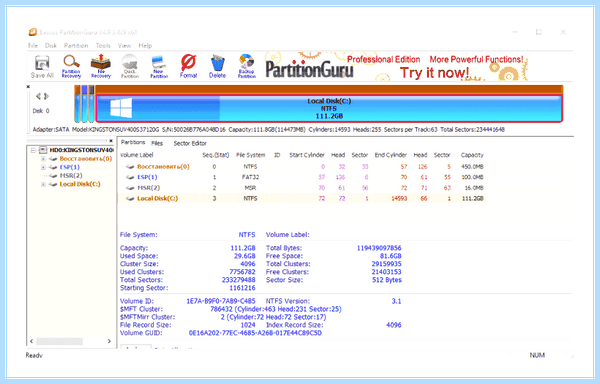Click the Total Bytes value 119439097856
This screenshot has width=600, height=384.
(379, 248)
